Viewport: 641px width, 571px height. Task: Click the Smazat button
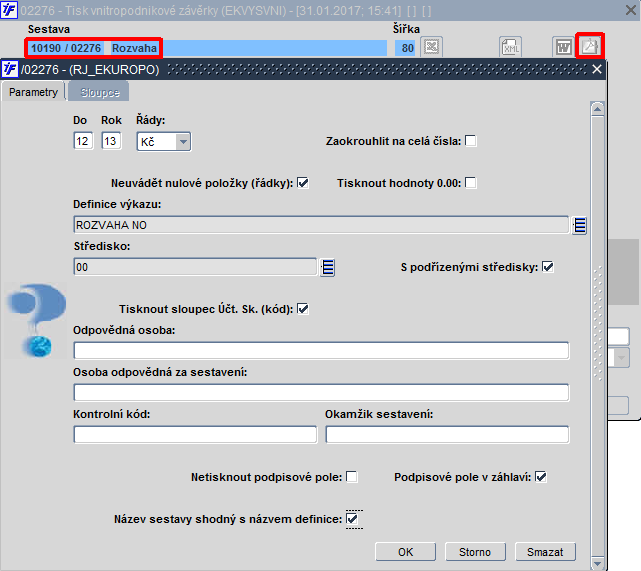click(545, 552)
